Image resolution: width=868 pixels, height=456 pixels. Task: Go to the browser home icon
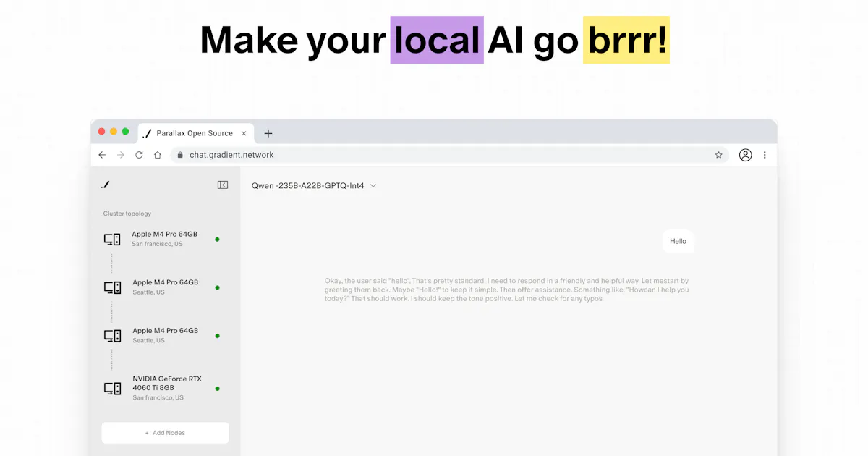click(x=158, y=155)
